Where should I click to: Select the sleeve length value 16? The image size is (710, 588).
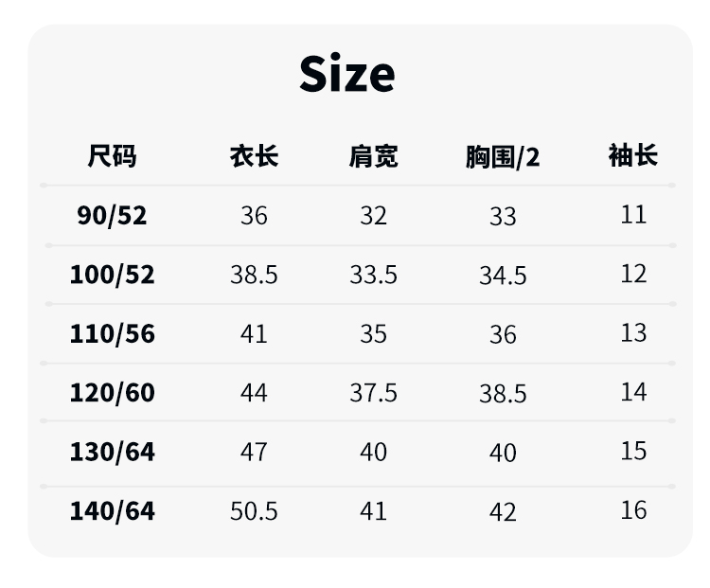tap(633, 510)
